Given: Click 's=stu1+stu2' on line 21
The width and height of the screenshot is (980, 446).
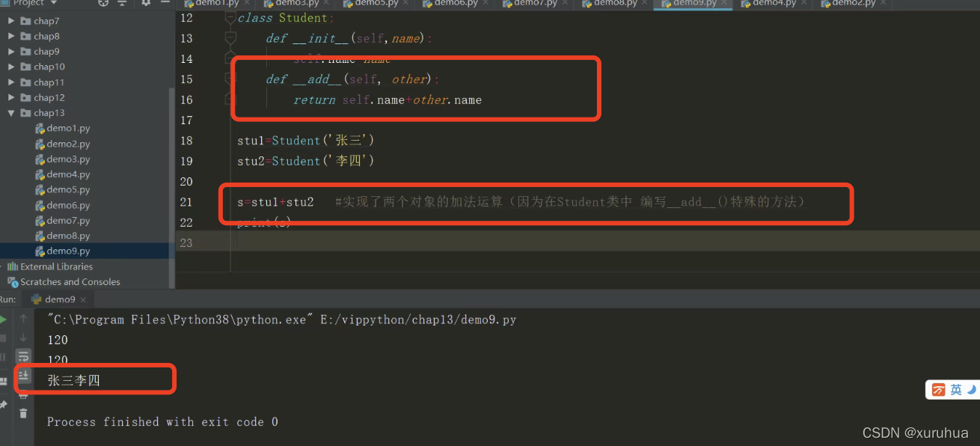Looking at the screenshot, I should (x=275, y=202).
